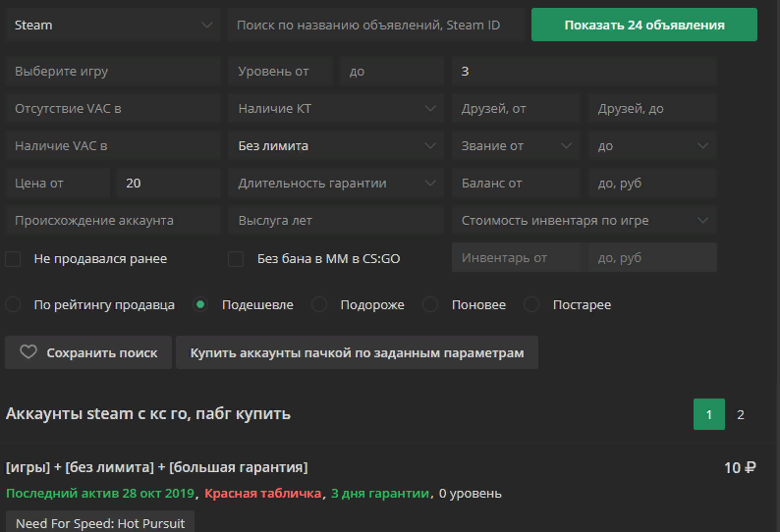This screenshot has width=780, height=532.
Task: Expand the Наличие КТ dropdown
Action: (336, 108)
